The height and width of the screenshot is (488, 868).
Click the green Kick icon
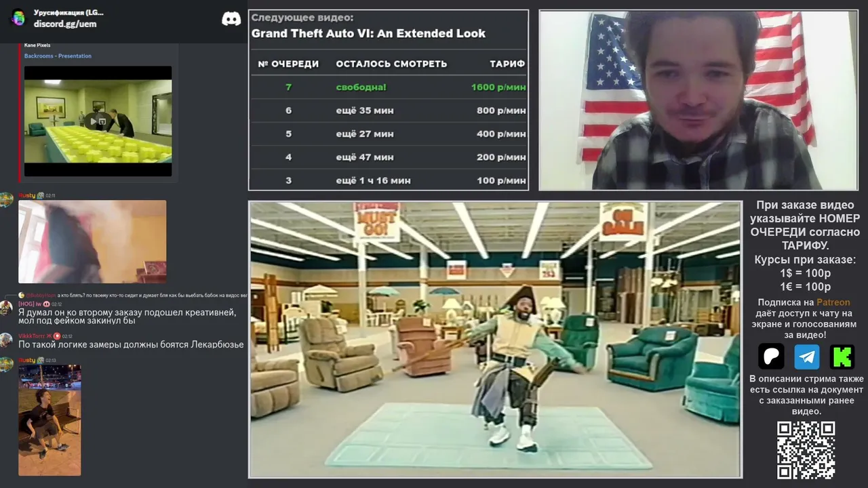[x=842, y=357]
